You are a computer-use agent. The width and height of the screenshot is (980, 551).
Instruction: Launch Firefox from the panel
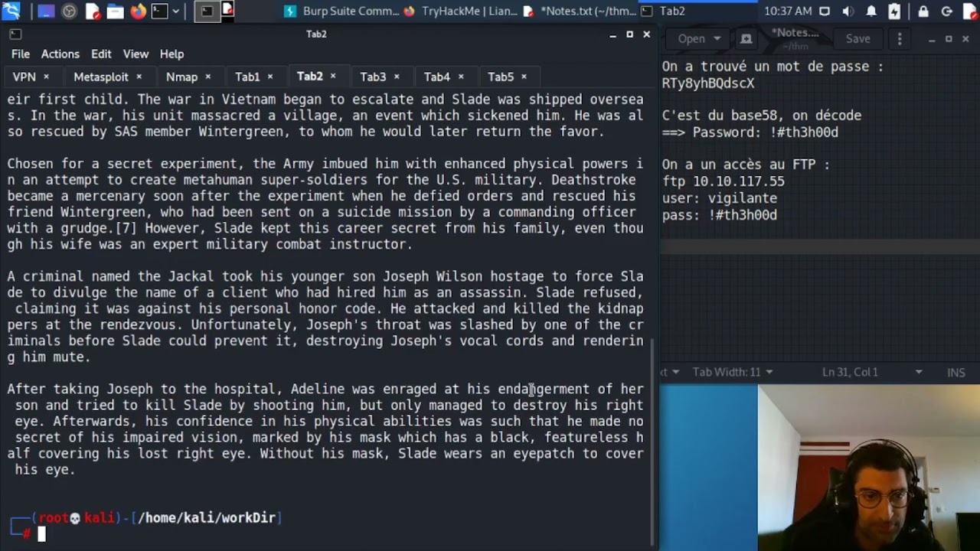139,11
